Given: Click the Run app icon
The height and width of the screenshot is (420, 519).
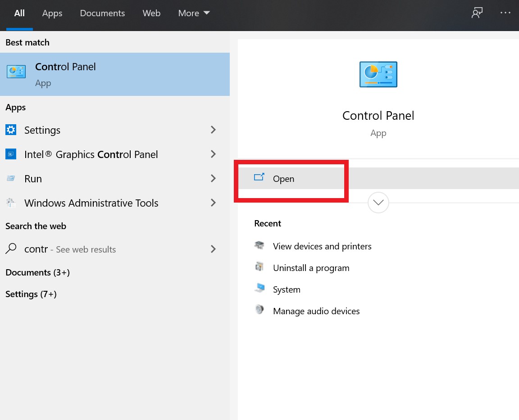Looking at the screenshot, I should pyautogui.click(x=11, y=178).
